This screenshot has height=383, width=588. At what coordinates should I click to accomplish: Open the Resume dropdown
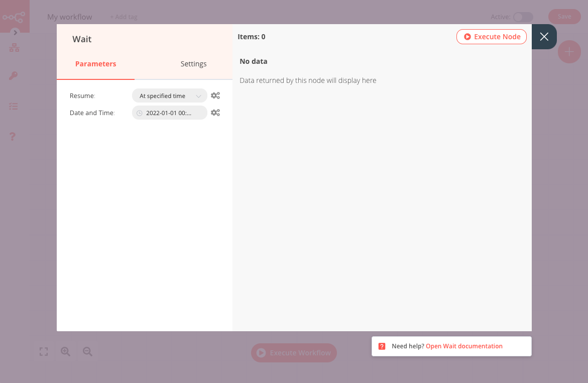(170, 95)
